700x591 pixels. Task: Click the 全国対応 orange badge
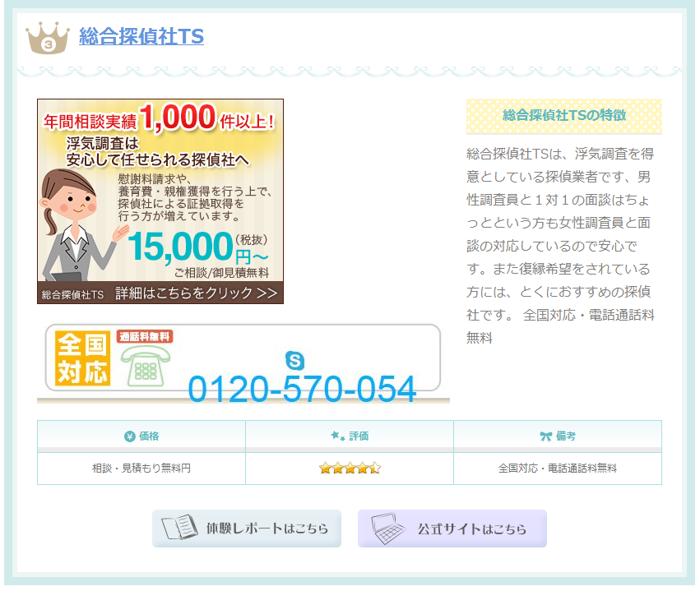click(x=82, y=358)
